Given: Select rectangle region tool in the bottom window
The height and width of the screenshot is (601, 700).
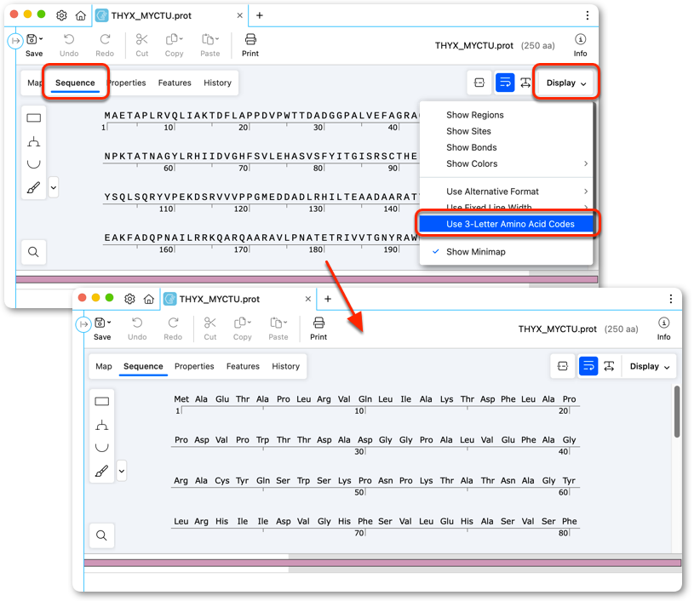Looking at the screenshot, I should (102, 402).
